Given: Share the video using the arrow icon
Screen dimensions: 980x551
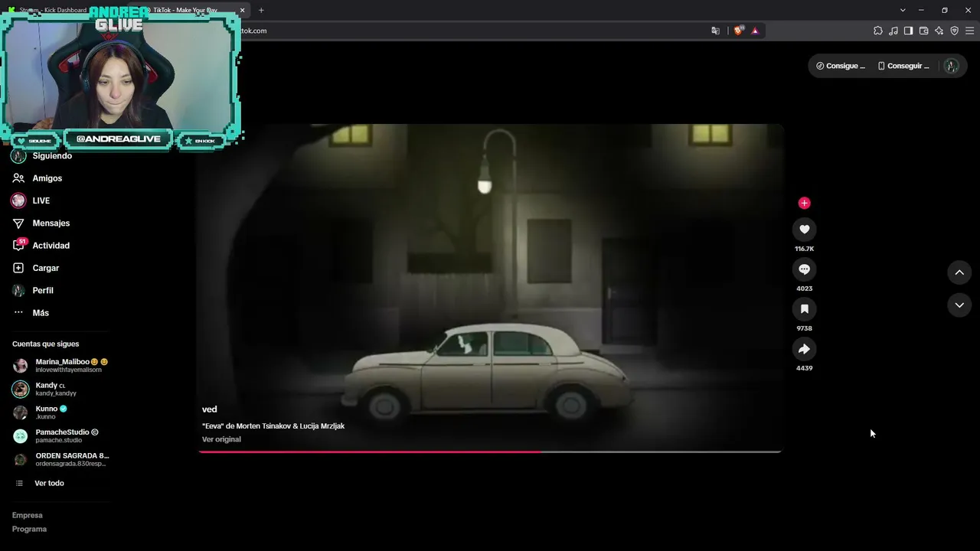Looking at the screenshot, I should click(x=804, y=349).
